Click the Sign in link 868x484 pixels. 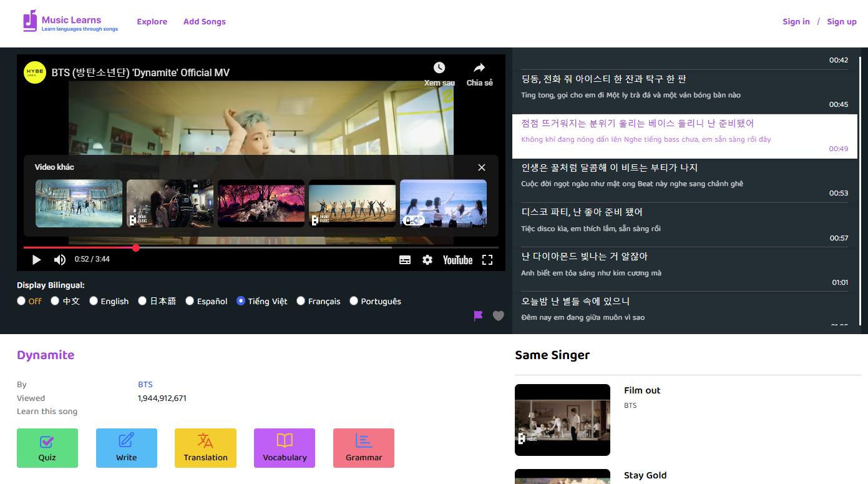click(796, 22)
